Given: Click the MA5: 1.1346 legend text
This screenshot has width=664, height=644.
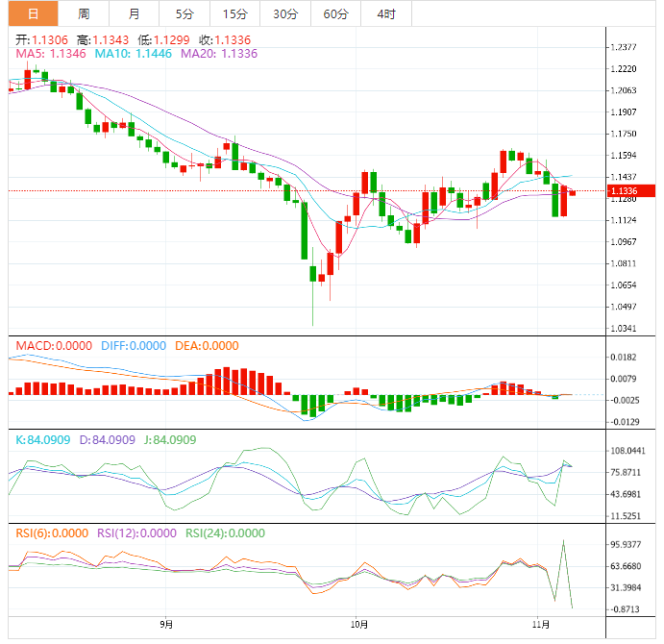Looking at the screenshot, I should (51, 54).
